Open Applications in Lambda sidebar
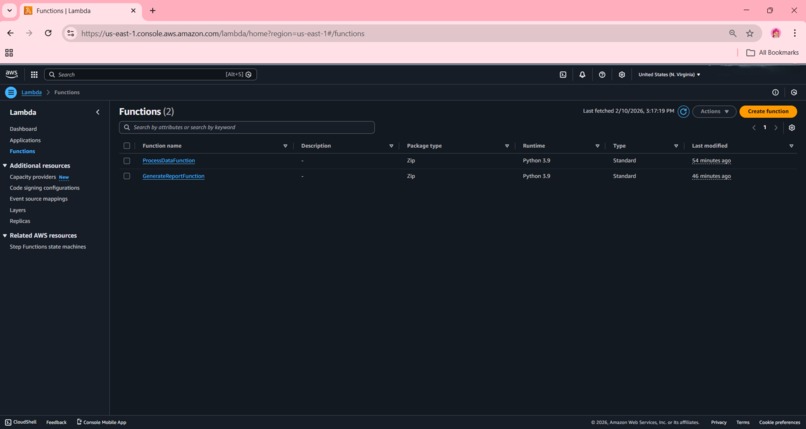The image size is (806, 429). click(x=25, y=140)
